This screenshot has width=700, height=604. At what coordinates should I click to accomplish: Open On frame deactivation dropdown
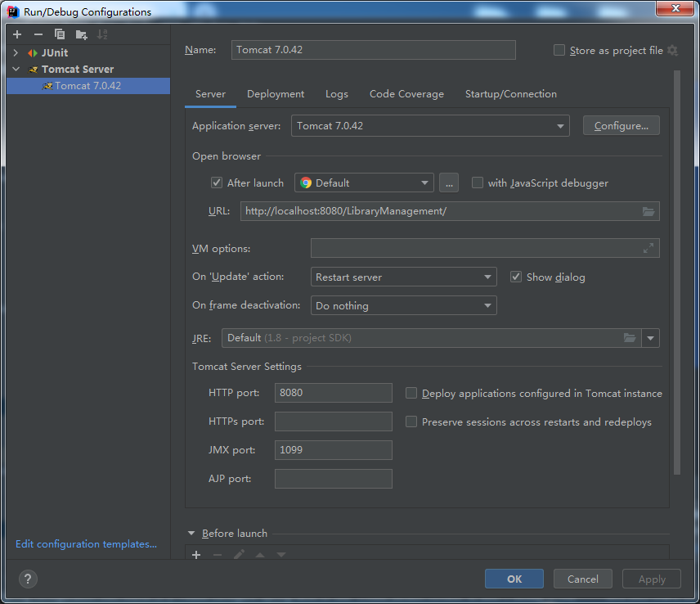(x=404, y=305)
